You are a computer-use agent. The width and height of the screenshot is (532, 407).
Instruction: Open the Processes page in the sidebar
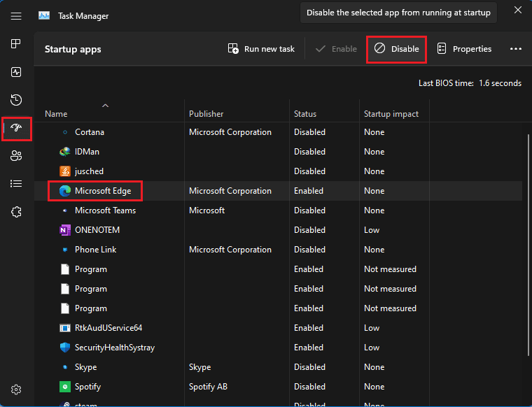16,43
